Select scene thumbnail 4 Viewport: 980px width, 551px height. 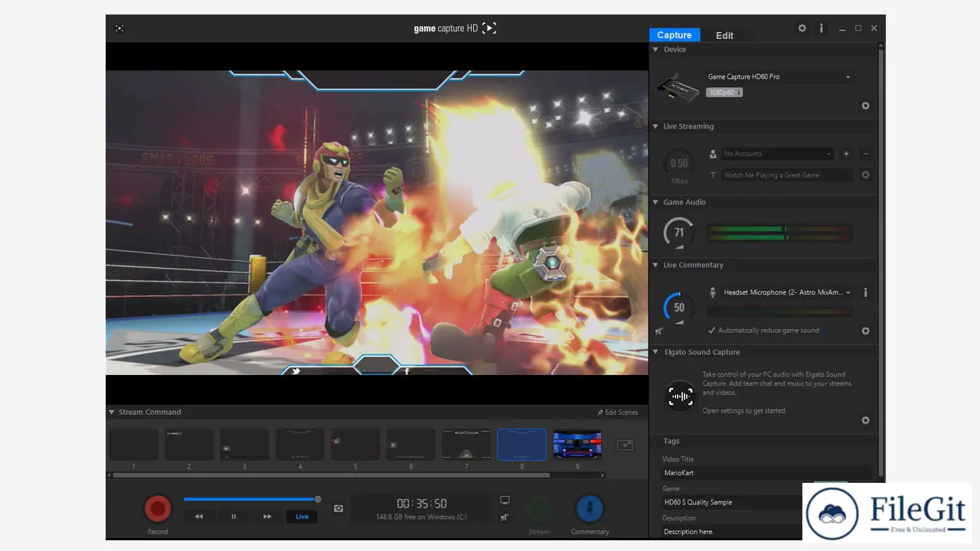coord(300,445)
